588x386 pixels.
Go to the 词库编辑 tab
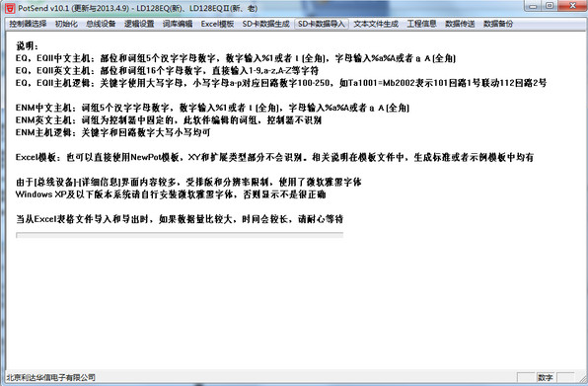[x=178, y=24]
